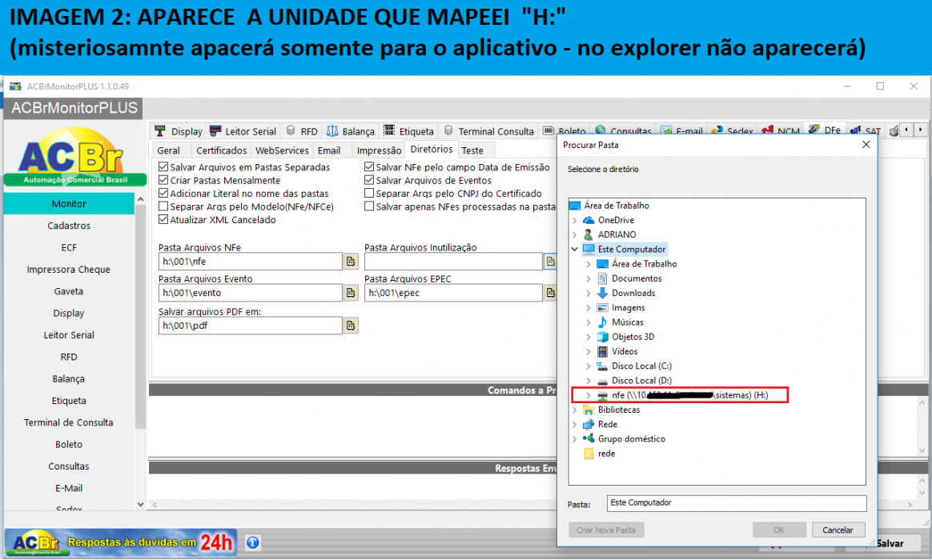Toggle Salvar Arquivos de Eventos checkbox
Screen dimensions: 932x560
pos(369,181)
